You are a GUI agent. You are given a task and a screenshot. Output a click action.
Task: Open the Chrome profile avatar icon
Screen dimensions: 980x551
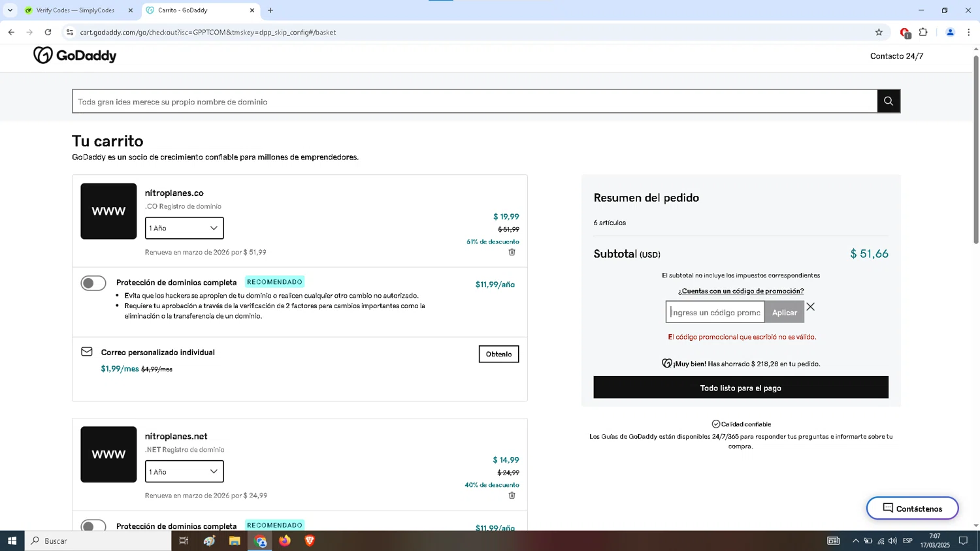pos(950,32)
